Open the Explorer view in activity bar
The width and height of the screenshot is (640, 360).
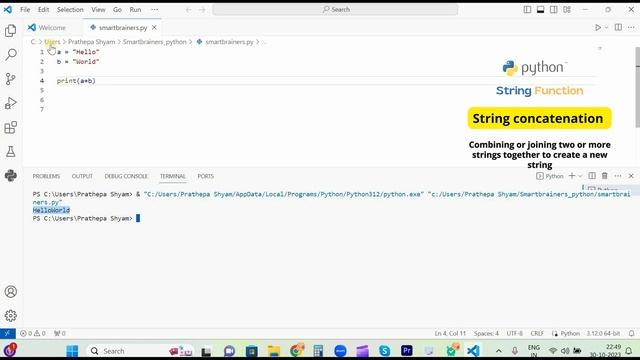(11, 31)
